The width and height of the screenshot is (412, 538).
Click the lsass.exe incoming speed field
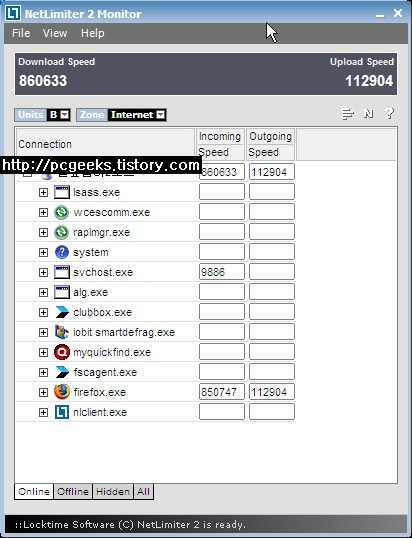click(222, 192)
